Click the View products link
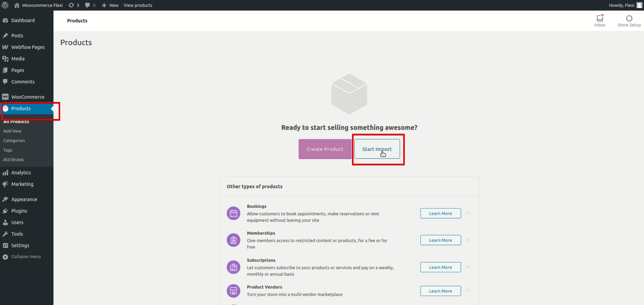Viewport: 644px width, 305px height. tap(138, 5)
